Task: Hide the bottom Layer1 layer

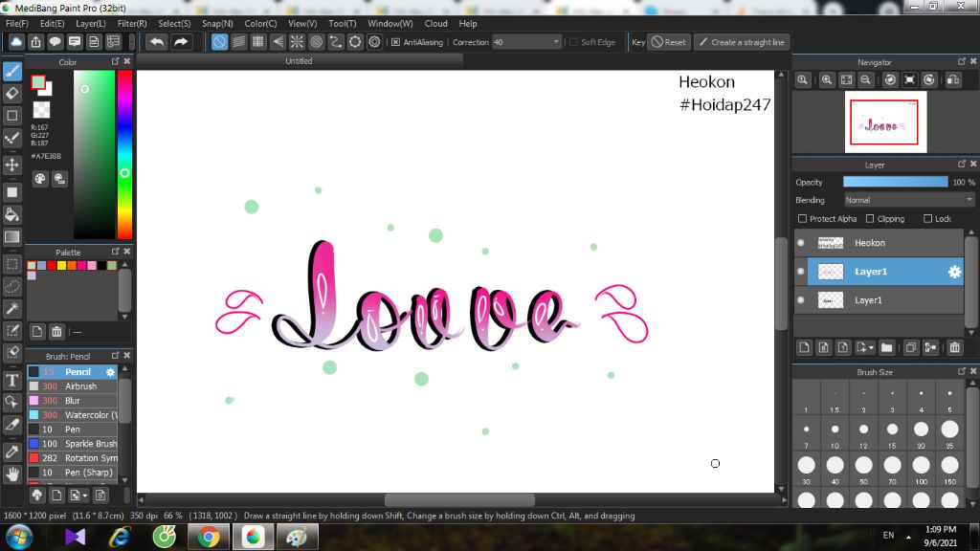Action: (801, 299)
